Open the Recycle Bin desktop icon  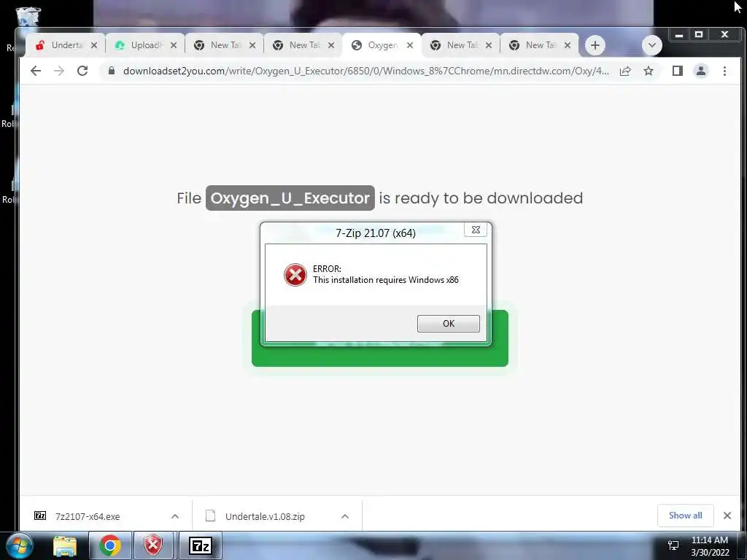28,17
